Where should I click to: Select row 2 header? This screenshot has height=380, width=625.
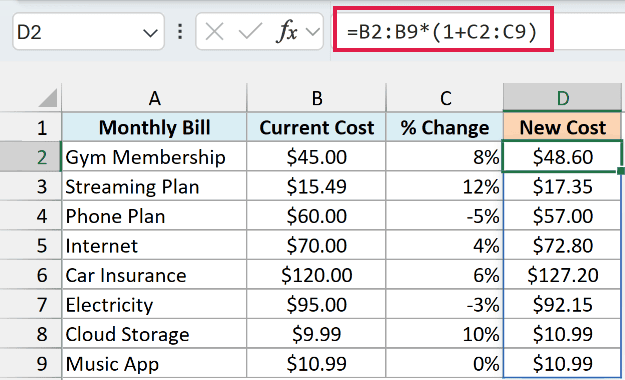pyautogui.click(x=31, y=157)
